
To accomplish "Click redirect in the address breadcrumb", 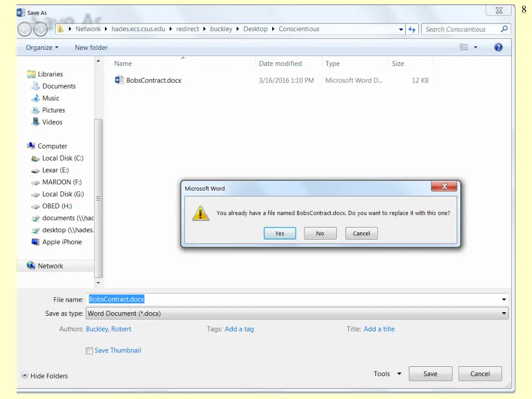I will tap(187, 29).
